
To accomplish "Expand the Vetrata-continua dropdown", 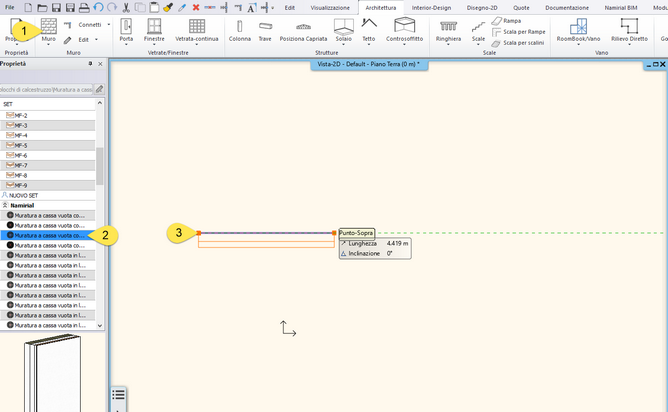I will 196,44.
